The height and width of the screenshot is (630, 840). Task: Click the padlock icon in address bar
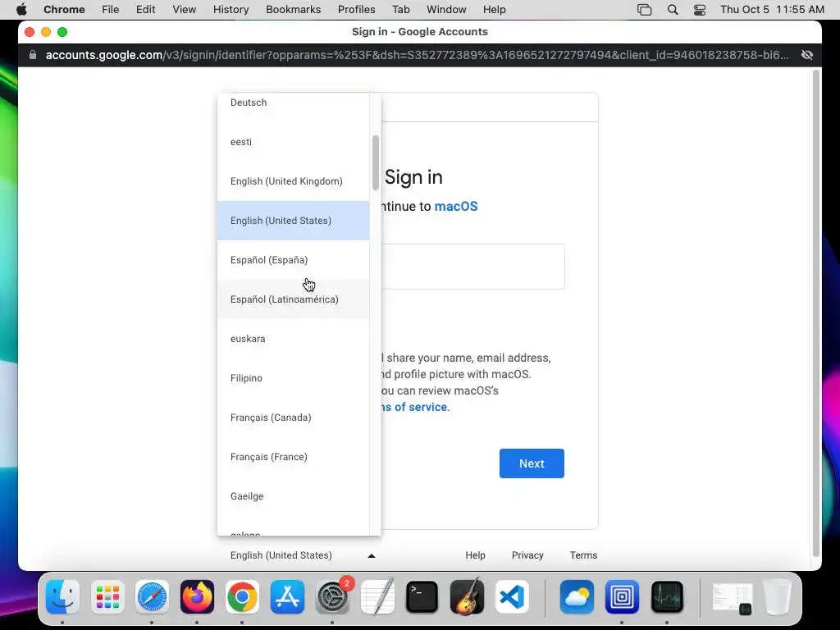coord(33,55)
